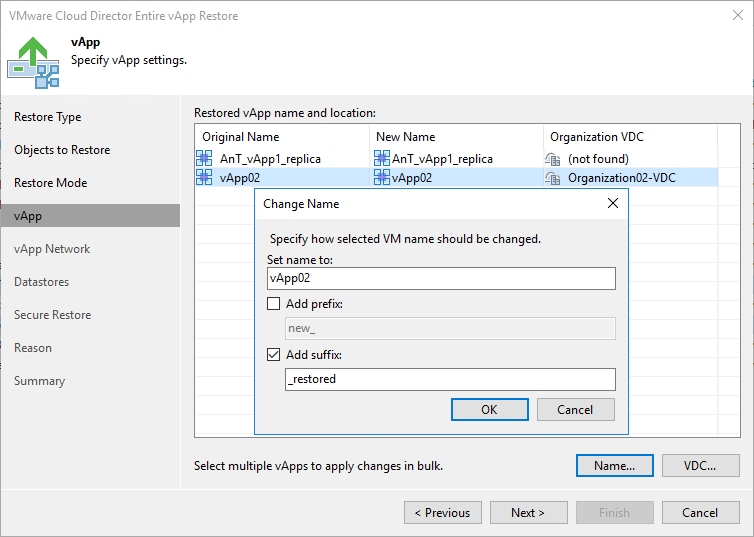Viewport: 754px width, 537px height.
Task: Open the Secure Restore step
Action: 52,315
